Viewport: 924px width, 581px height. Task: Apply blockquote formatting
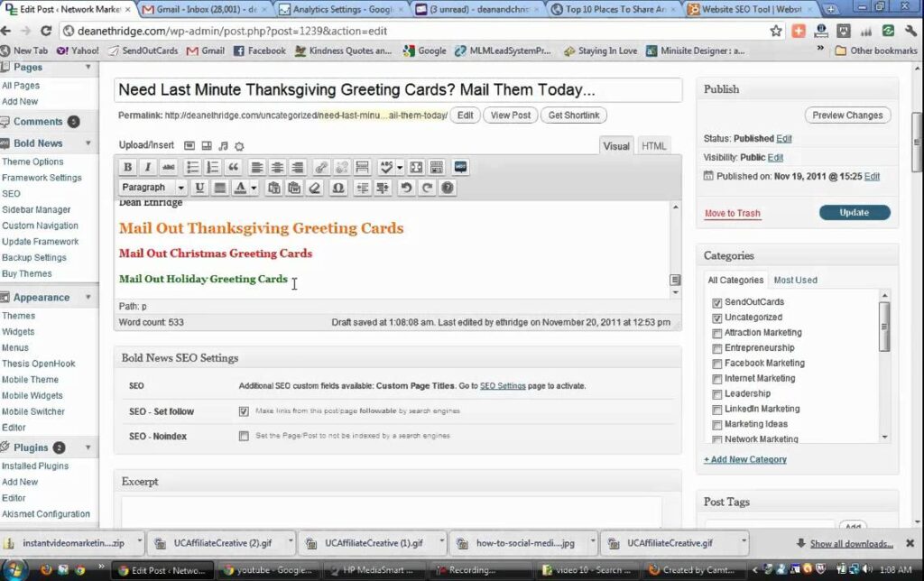pyautogui.click(x=234, y=167)
